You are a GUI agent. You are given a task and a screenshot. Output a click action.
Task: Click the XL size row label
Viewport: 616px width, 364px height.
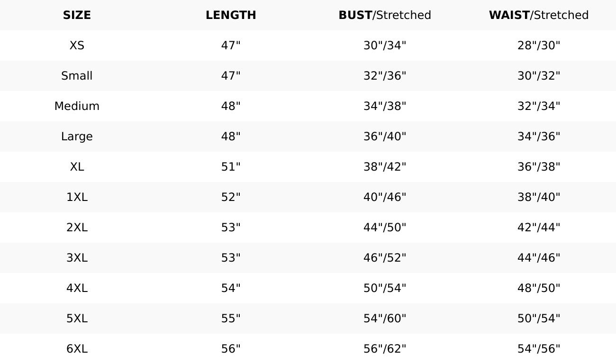tap(77, 167)
